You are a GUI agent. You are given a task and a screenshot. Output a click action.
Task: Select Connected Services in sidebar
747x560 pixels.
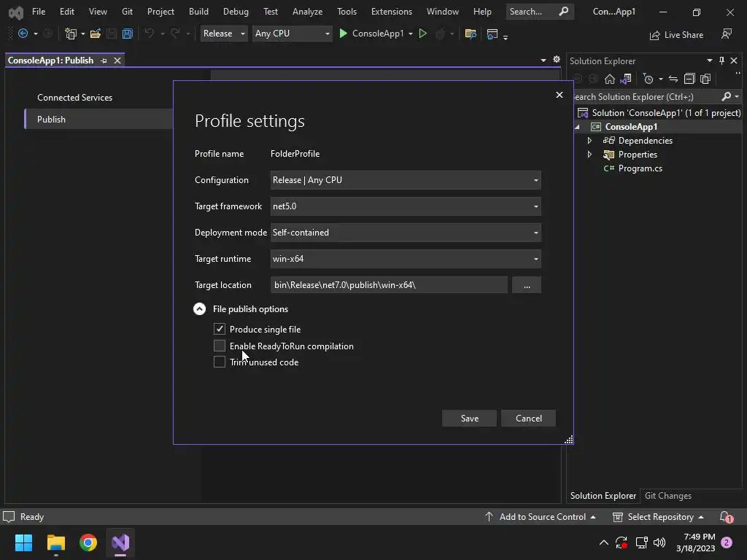click(75, 97)
